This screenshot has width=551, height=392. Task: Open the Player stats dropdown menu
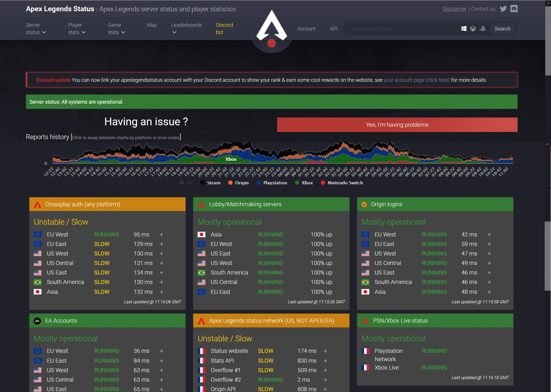(x=77, y=29)
